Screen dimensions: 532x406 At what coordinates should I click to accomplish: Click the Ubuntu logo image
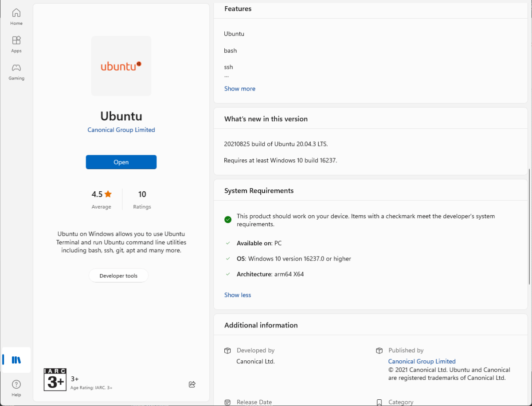[x=121, y=66]
